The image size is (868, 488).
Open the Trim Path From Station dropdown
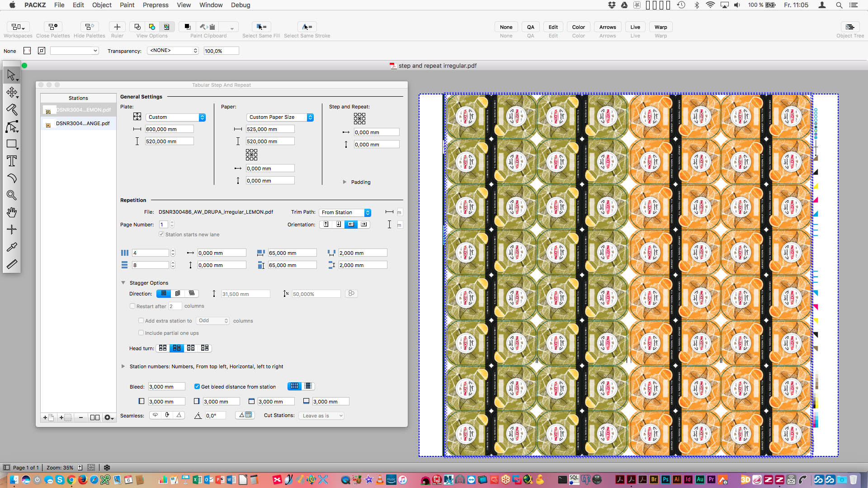click(x=345, y=212)
